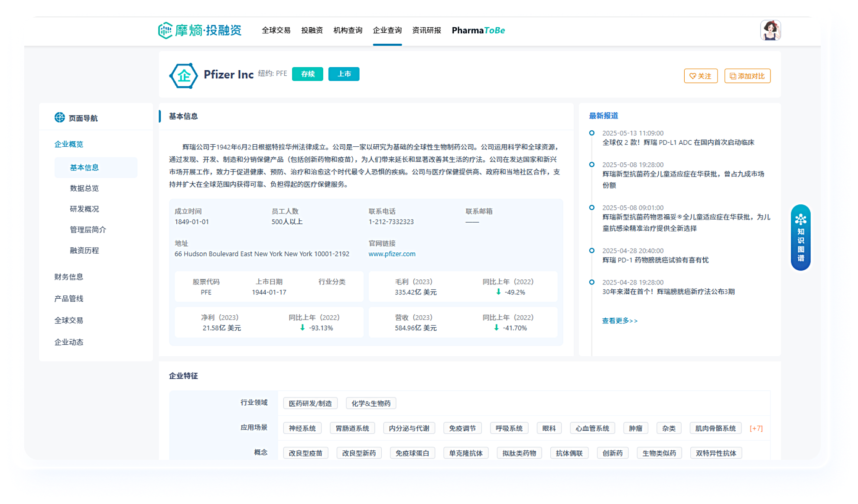Click the 摩熵·投融资 logo

coord(200,30)
